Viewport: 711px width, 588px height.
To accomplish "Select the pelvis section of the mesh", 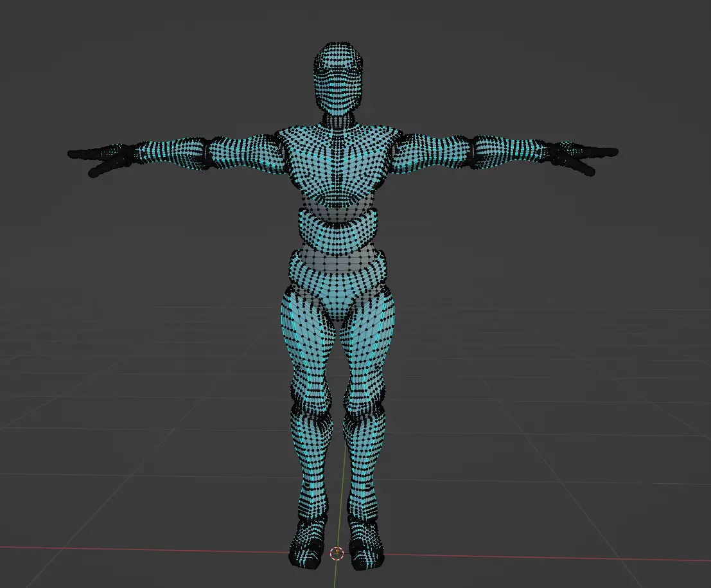I will point(338,285).
